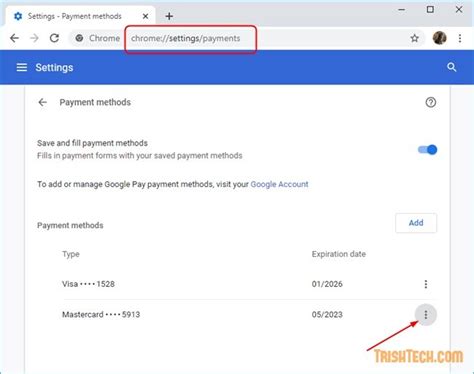This screenshot has height=374, width=474.
Task: Click the Type column header
Action: (x=71, y=254)
